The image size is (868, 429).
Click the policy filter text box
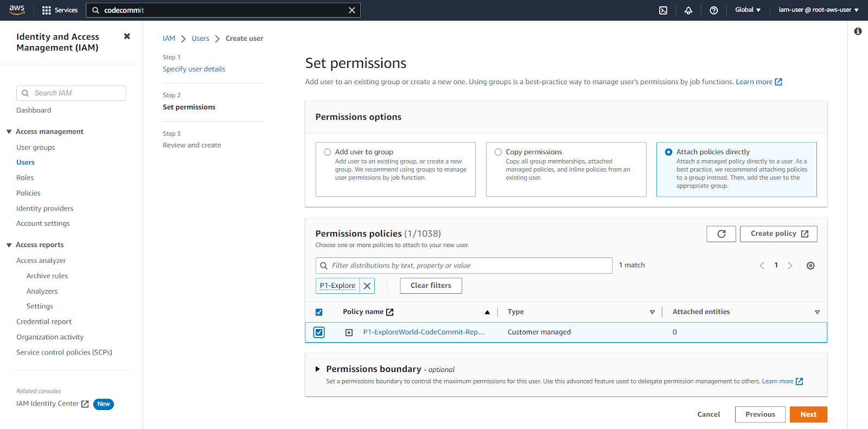point(464,266)
